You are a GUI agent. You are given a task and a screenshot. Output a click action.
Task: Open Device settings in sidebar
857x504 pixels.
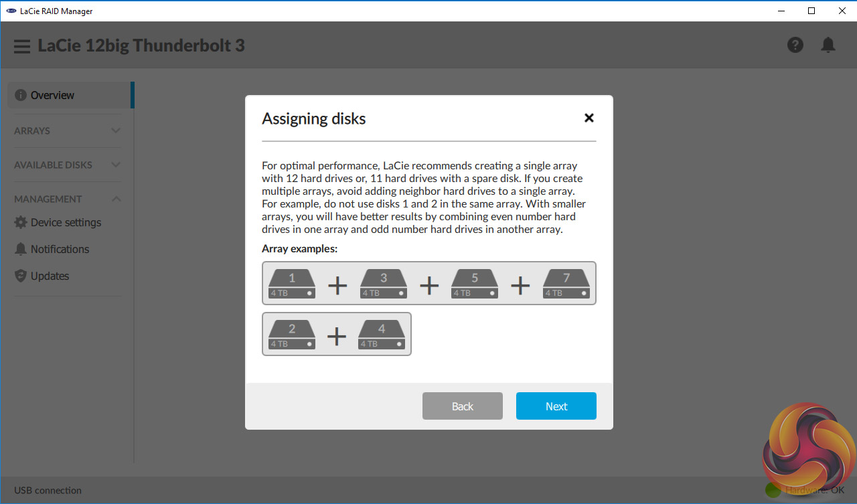[67, 222]
